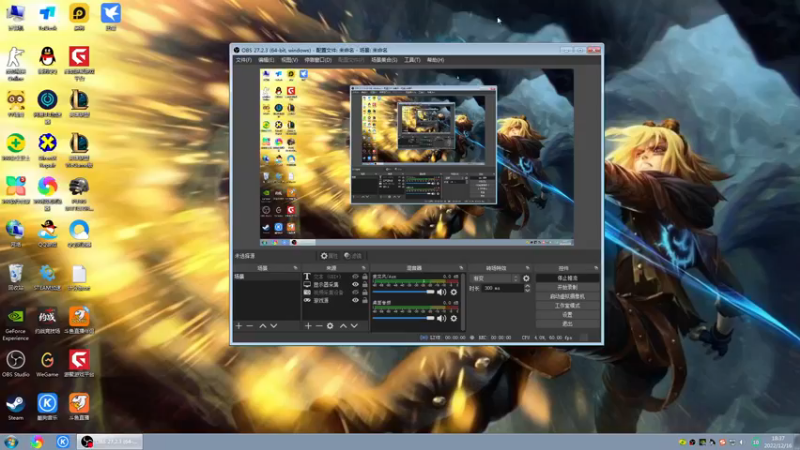Click the Start Recording button
This screenshot has height=450, width=800.
[x=567, y=287]
